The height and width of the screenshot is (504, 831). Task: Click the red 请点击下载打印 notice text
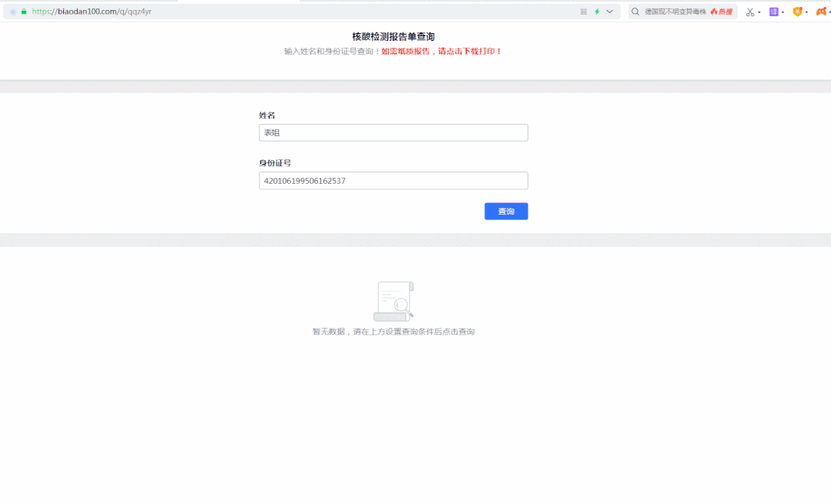point(441,52)
